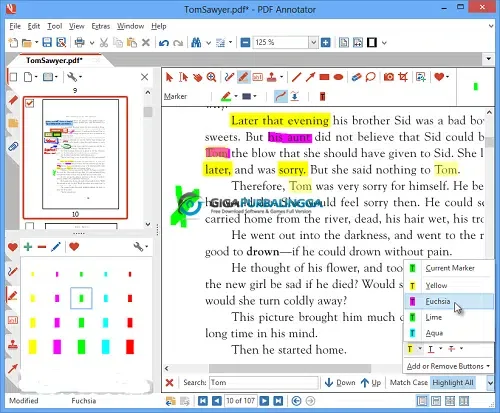This screenshot has height=413, width=500.
Task: Select the Rectangle shape tool
Action: tap(324, 77)
